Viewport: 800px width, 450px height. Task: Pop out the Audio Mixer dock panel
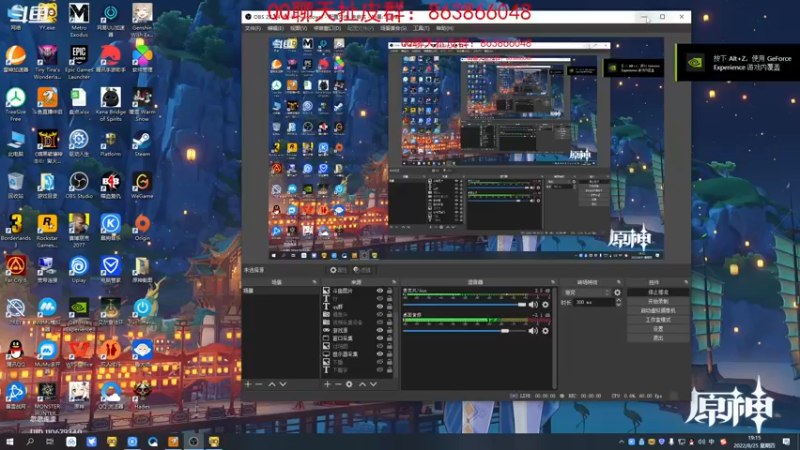click(553, 282)
